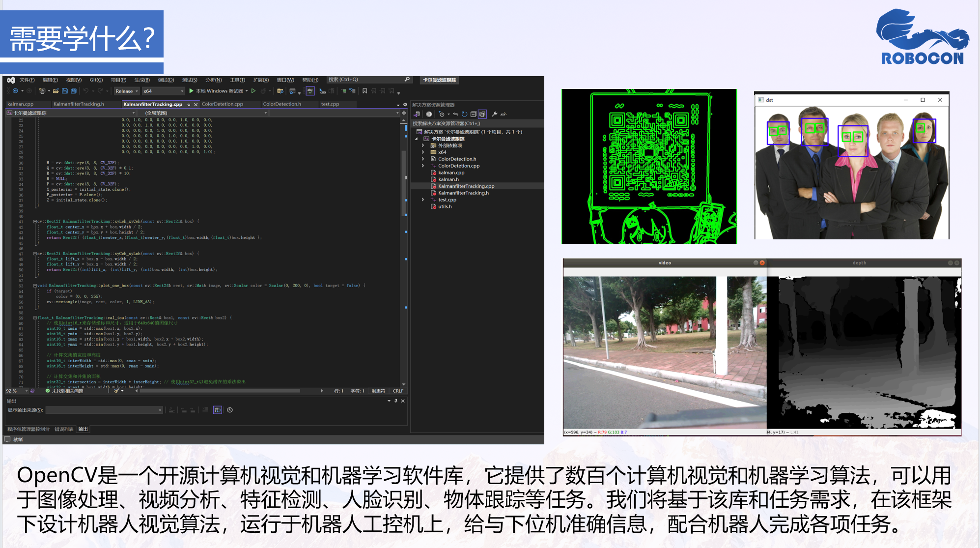The image size is (980, 548).
Task: Toggle Show All Files button in Solution Explorer
Action: 482,114
